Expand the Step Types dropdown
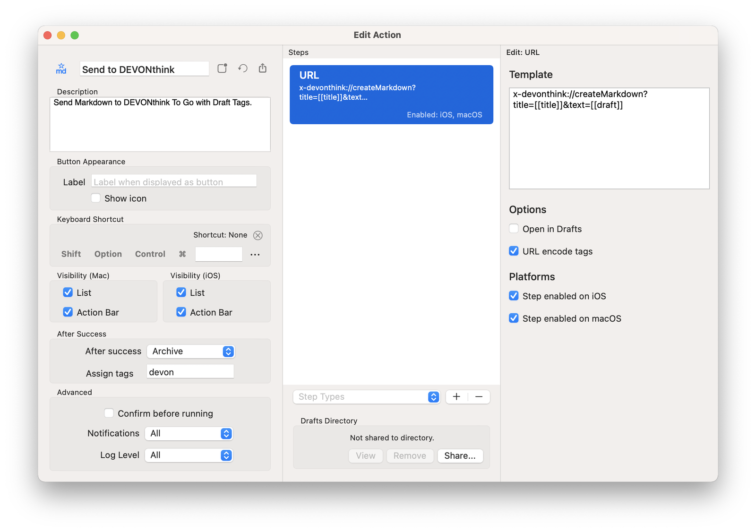 click(366, 397)
